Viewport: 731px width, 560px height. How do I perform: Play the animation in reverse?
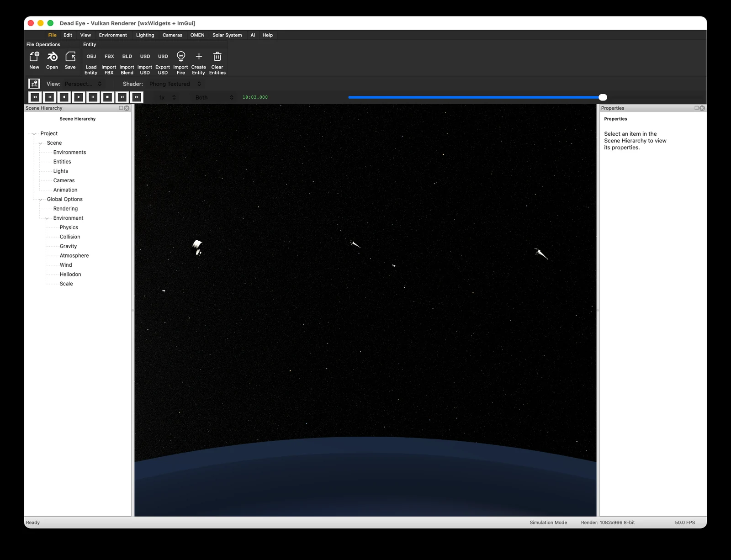(64, 97)
